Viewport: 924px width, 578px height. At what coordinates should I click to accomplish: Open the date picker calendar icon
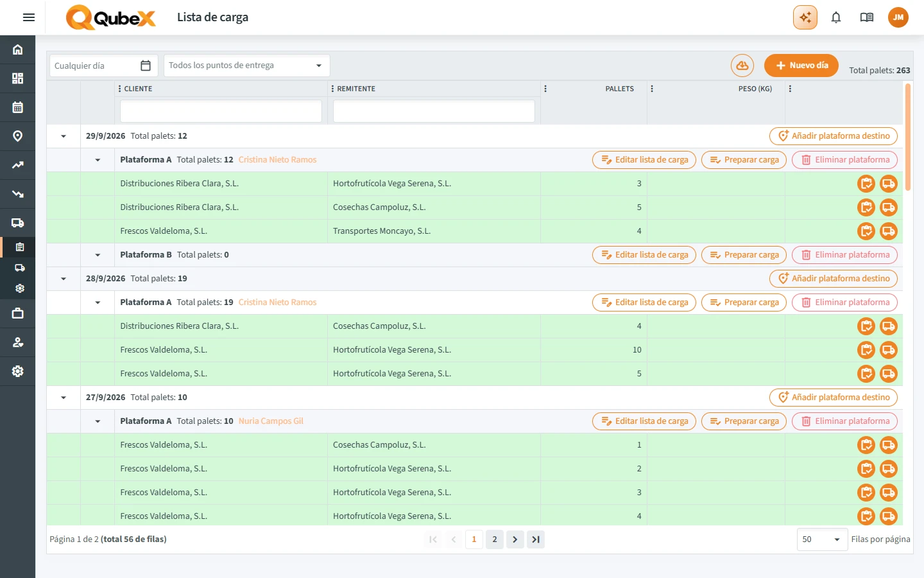click(x=146, y=66)
